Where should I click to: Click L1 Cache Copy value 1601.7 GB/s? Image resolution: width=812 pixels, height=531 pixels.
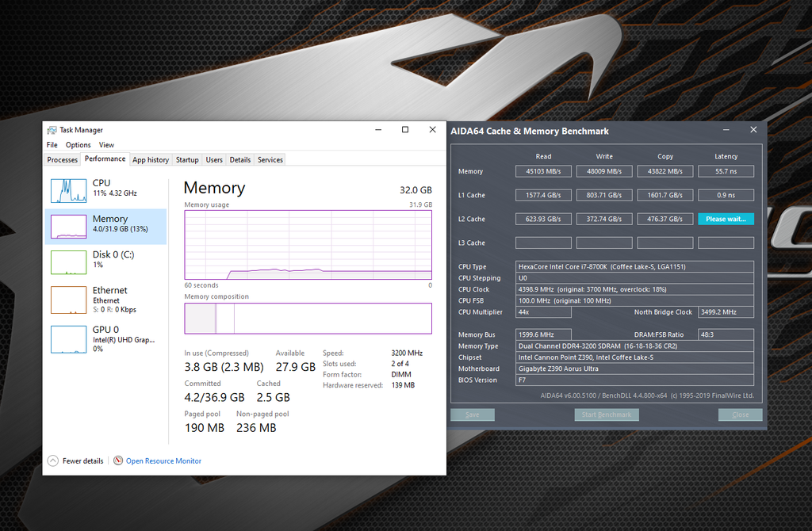click(x=665, y=195)
